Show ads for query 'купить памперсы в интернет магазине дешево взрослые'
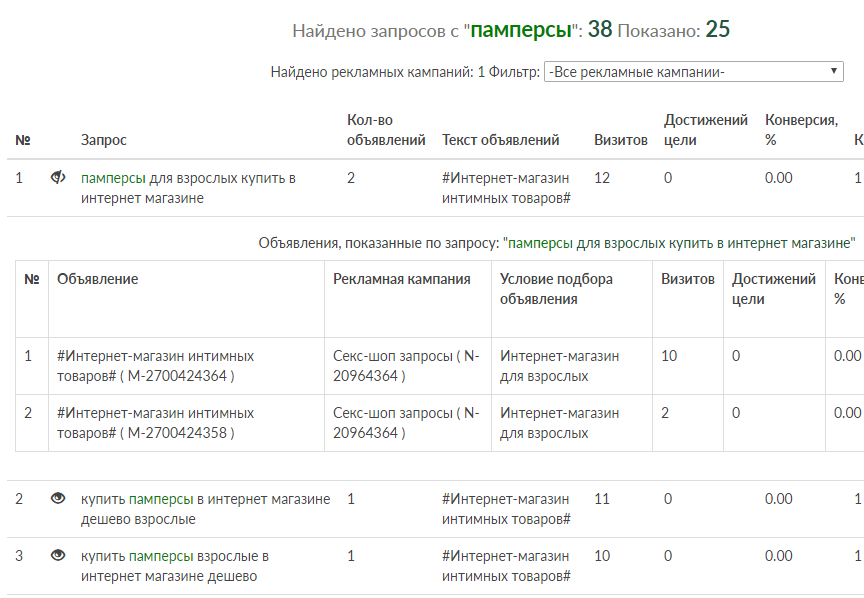The image size is (864, 598). coord(58,498)
